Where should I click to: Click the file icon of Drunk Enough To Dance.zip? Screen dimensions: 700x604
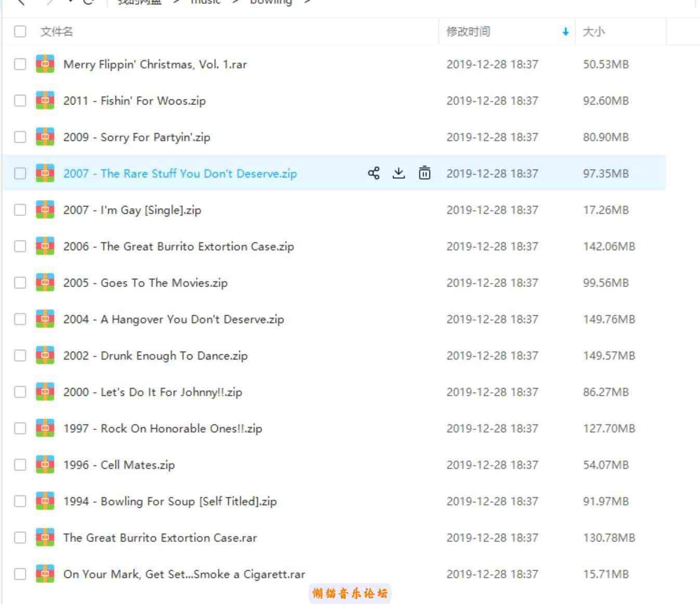(45, 355)
